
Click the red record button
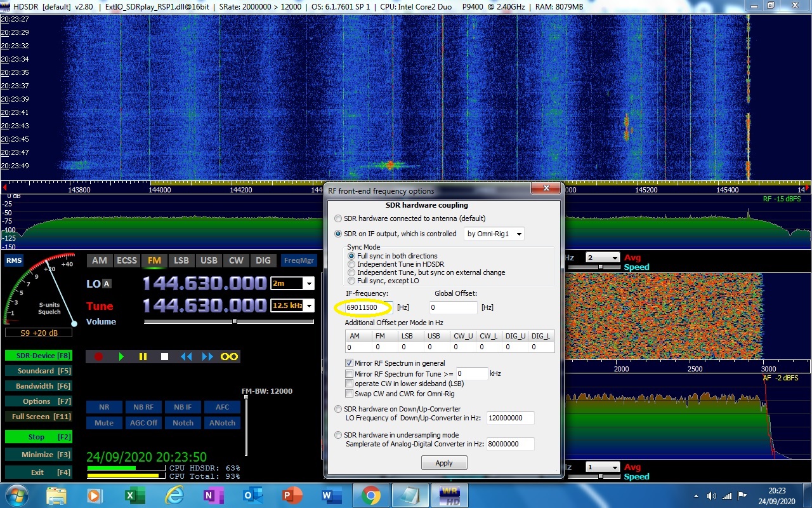coord(98,357)
